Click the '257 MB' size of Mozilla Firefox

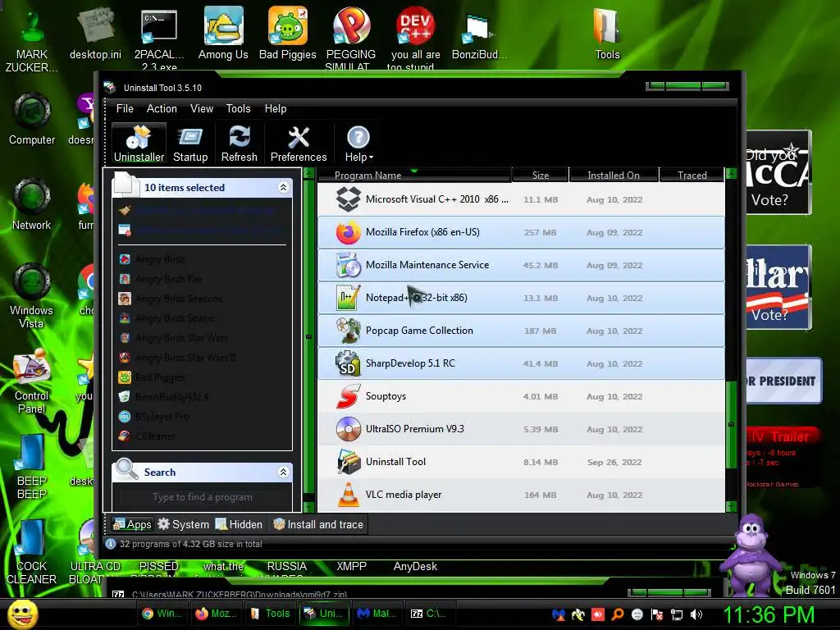point(540,232)
